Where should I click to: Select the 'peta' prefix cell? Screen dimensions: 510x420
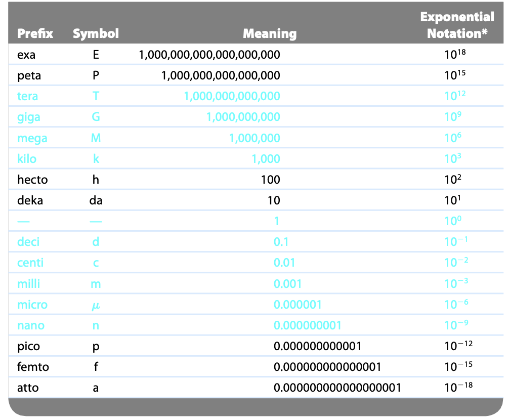point(29,76)
